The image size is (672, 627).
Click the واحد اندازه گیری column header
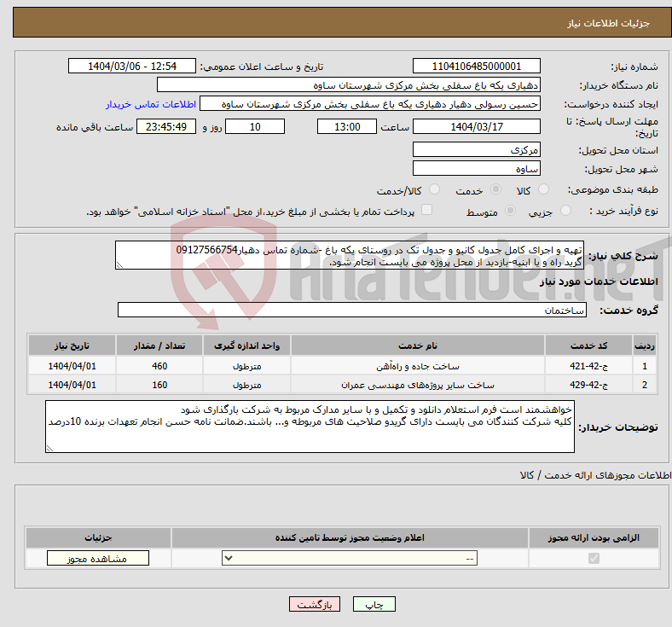coord(246,345)
